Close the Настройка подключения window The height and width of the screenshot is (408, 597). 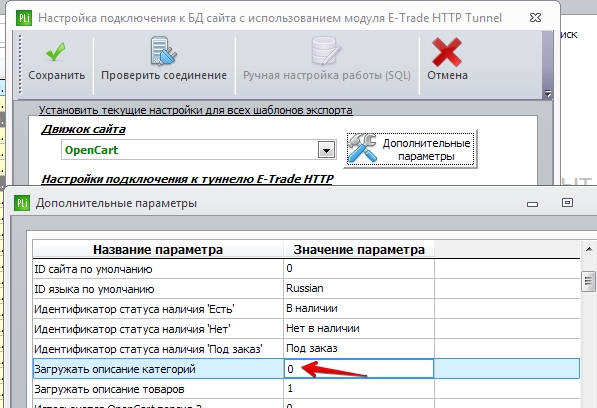click(x=535, y=18)
